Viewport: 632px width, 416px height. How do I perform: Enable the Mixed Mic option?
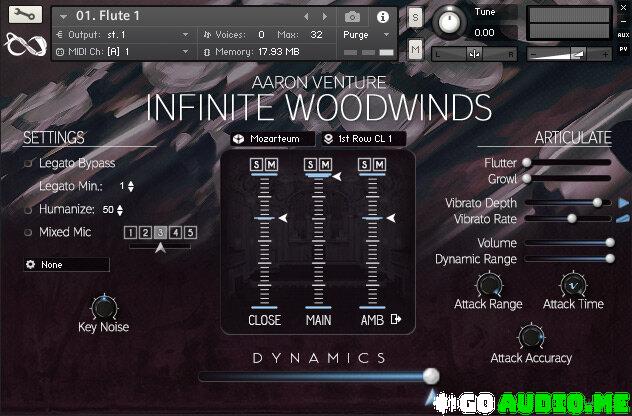point(30,232)
